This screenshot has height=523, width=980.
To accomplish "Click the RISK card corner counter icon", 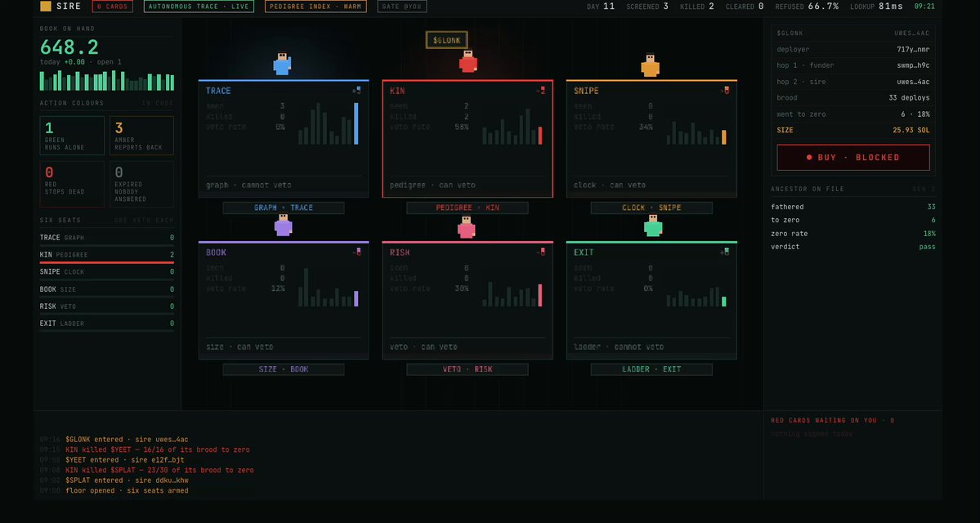I will pos(540,252).
